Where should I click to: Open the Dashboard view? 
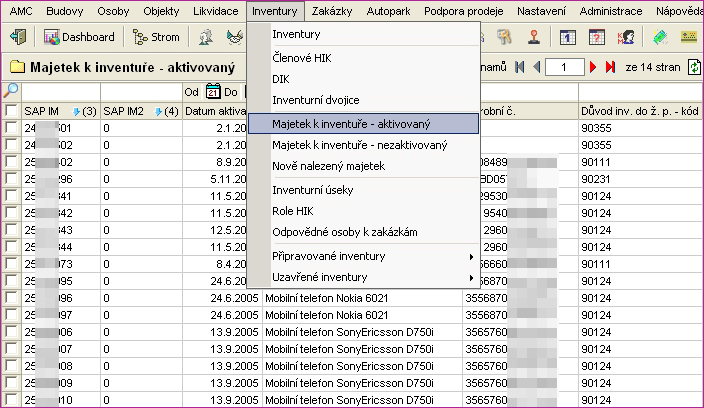(80, 37)
